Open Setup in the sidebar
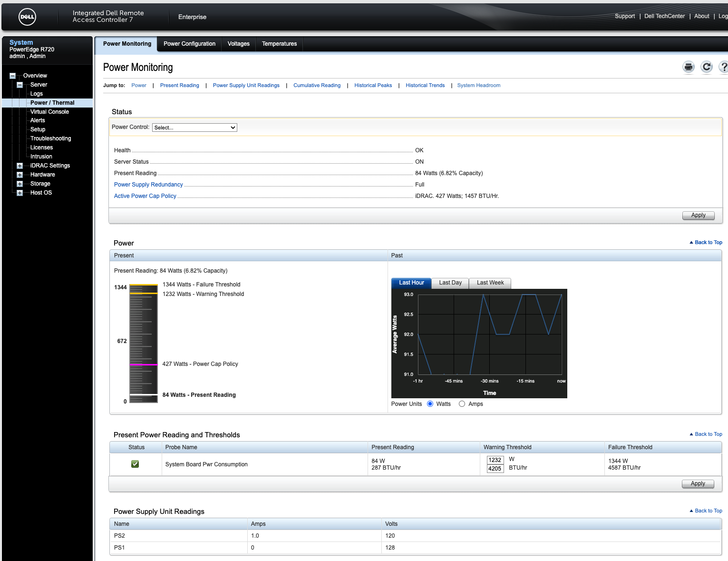The image size is (728, 561). tap(38, 129)
